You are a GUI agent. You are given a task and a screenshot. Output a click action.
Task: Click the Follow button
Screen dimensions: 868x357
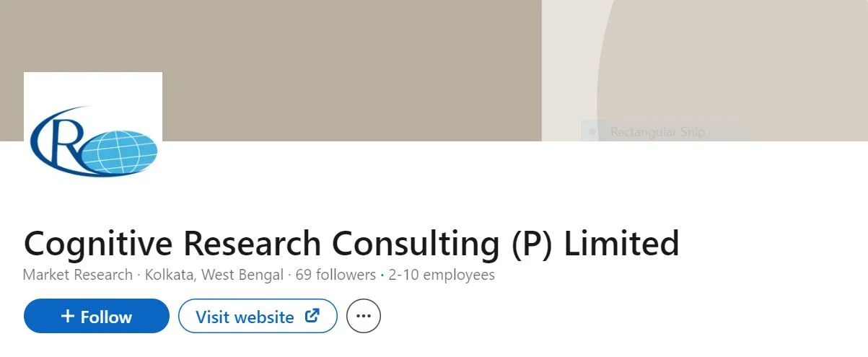point(97,317)
